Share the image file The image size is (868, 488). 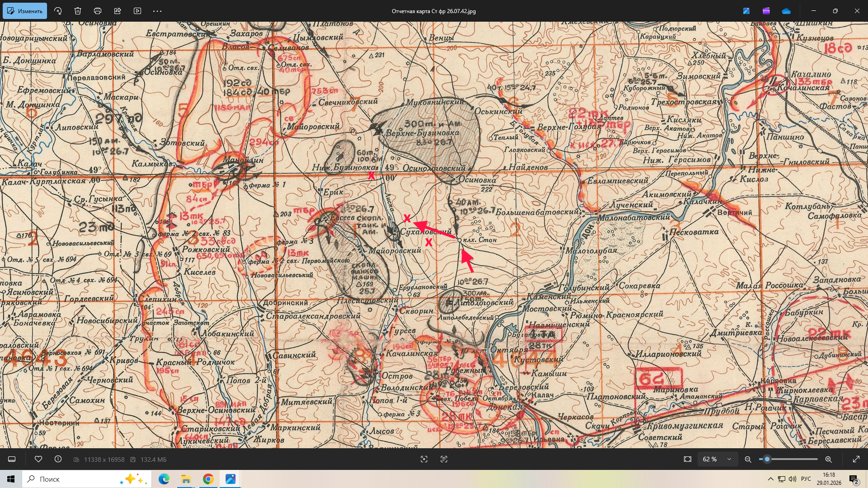pos(118,11)
